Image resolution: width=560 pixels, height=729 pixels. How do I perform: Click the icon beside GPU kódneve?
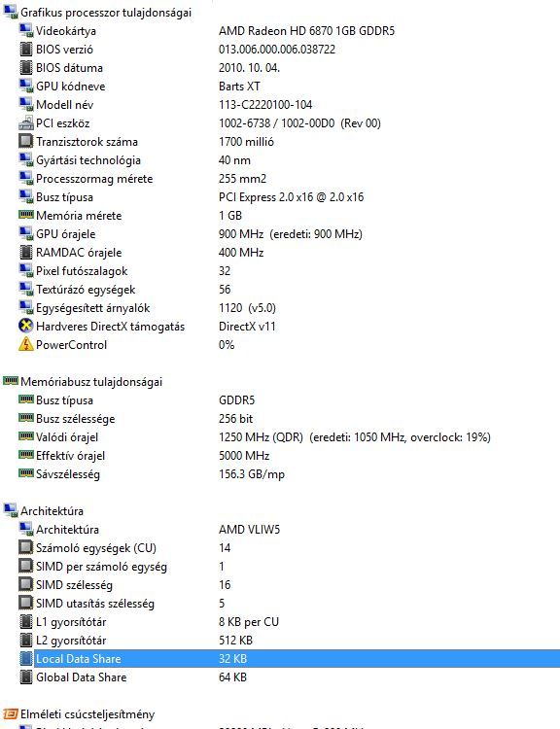pos(26,86)
